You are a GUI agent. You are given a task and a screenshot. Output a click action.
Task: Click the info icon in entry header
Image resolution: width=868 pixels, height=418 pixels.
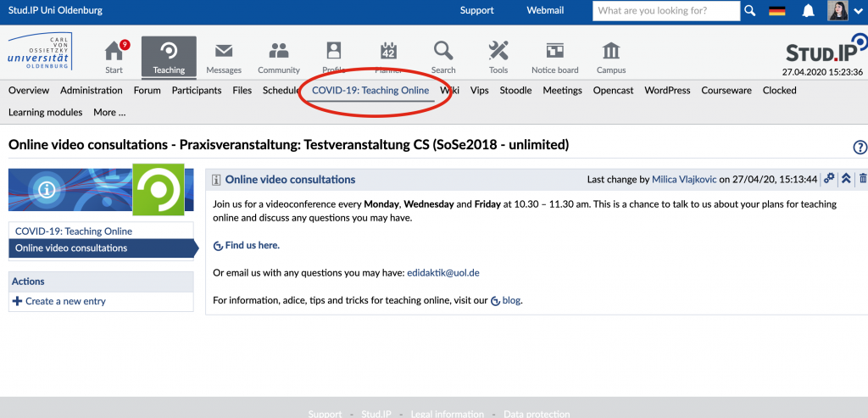pos(216,180)
